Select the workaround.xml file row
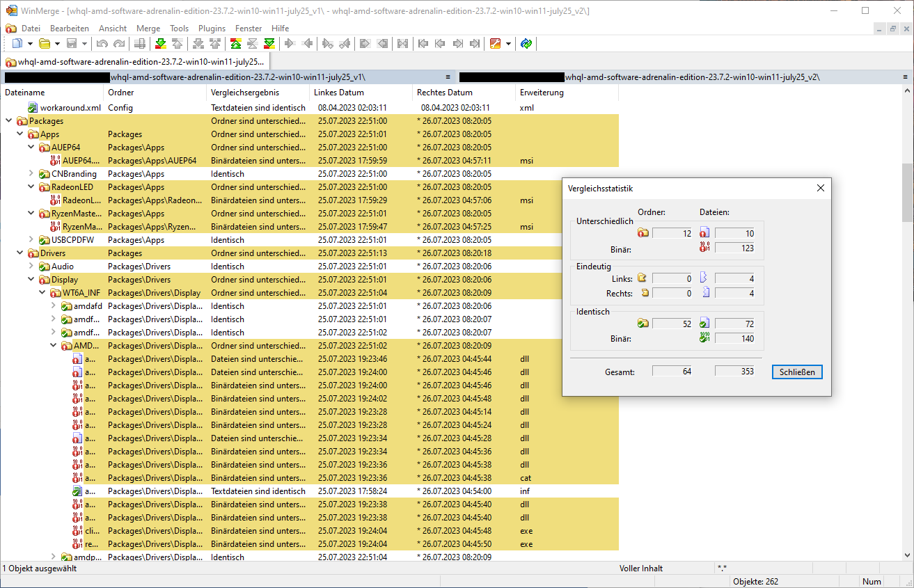Viewport: 914px width, 588px height. pyautogui.click(x=309, y=108)
